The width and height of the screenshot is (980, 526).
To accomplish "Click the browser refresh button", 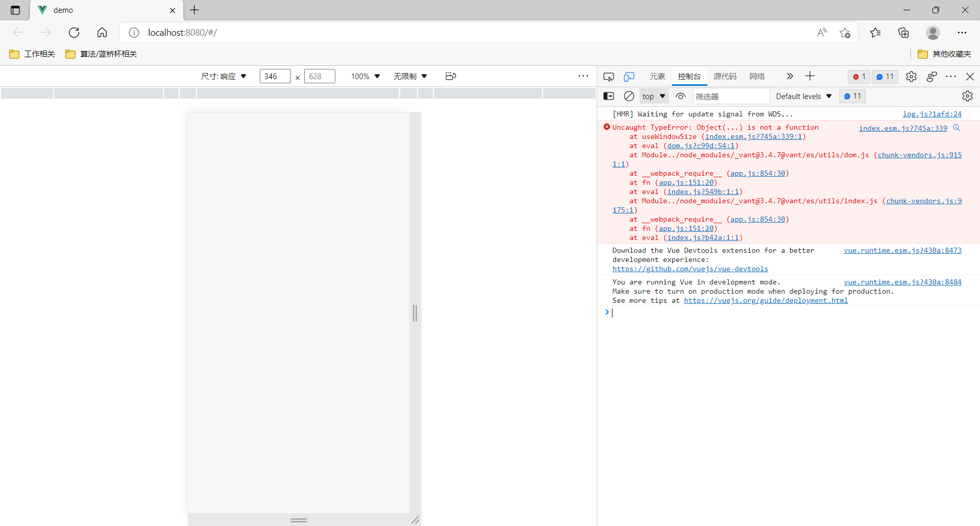I will click(x=74, y=33).
